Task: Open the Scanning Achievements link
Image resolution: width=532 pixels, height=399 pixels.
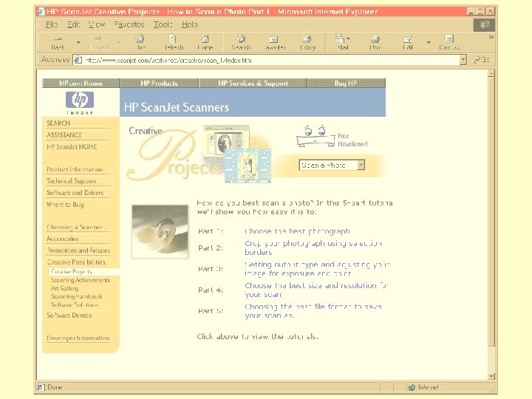Action: tap(81, 280)
